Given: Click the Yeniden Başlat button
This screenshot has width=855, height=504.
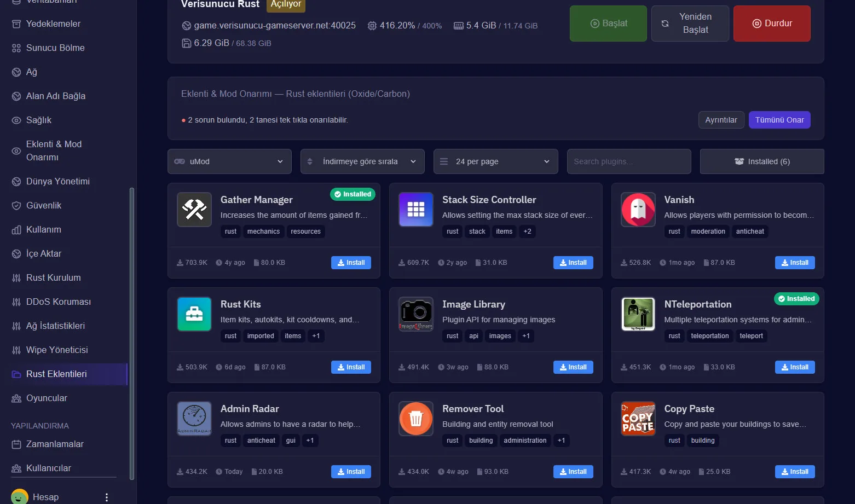Looking at the screenshot, I should pyautogui.click(x=690, y=24).
